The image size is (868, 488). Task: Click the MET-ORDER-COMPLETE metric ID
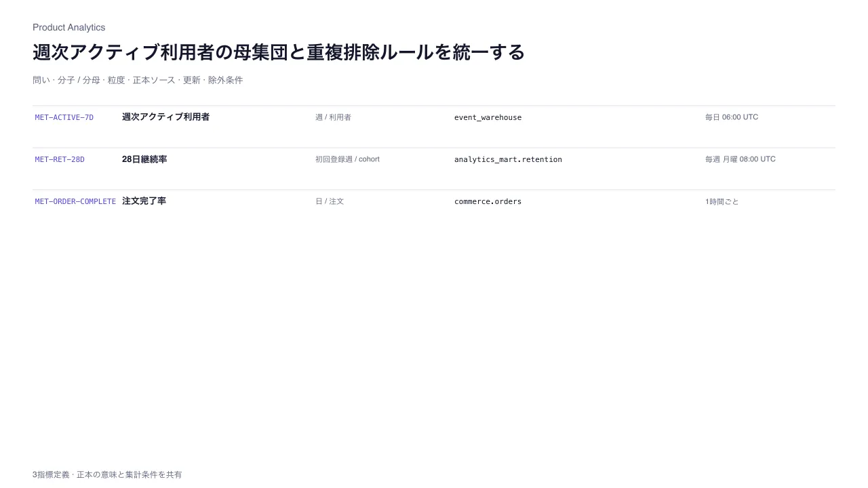tap(75, 201)
